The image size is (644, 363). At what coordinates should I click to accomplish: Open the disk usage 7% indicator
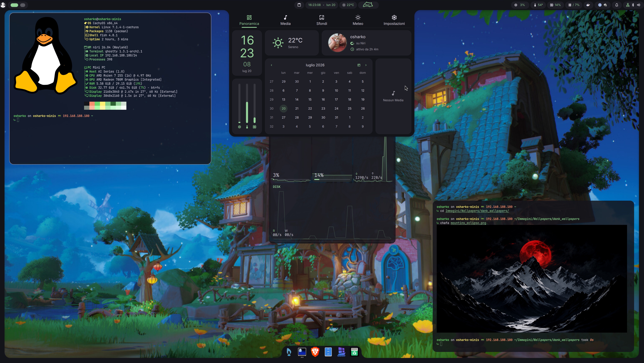click(x=574, y=5)
